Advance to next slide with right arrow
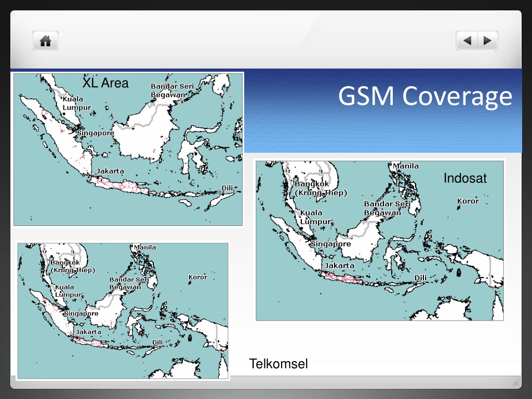 (x=488, y=41)
